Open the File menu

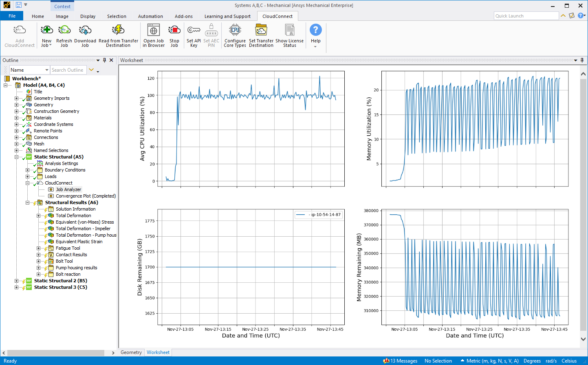click(12, 16)
